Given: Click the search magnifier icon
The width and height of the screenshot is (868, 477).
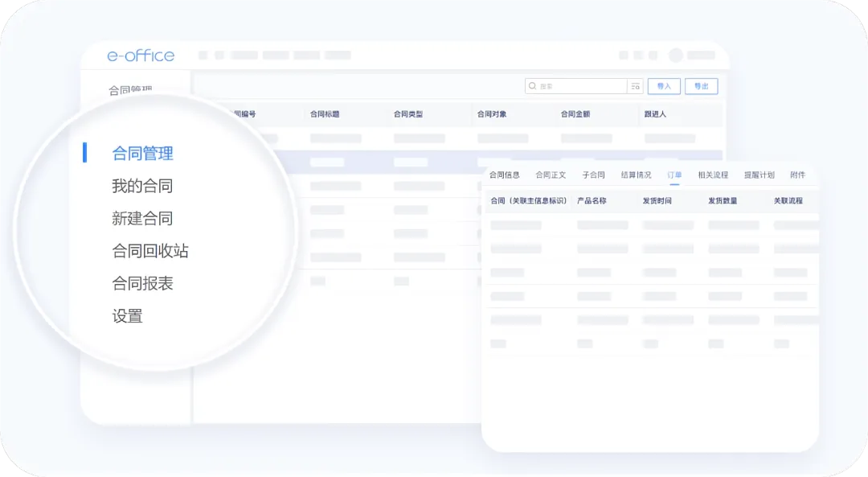Looking at the screenshot, I should [x=533, y=86].
